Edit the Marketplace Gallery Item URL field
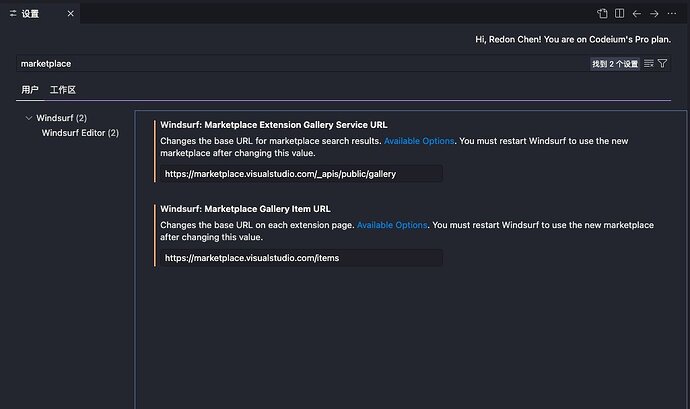 [301, 258]
